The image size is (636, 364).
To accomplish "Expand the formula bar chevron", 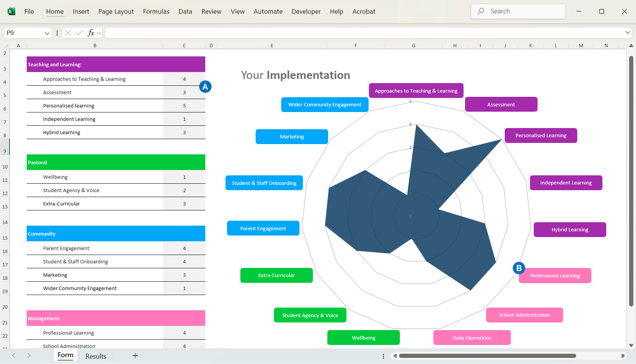I will click(x=628, y=33).
